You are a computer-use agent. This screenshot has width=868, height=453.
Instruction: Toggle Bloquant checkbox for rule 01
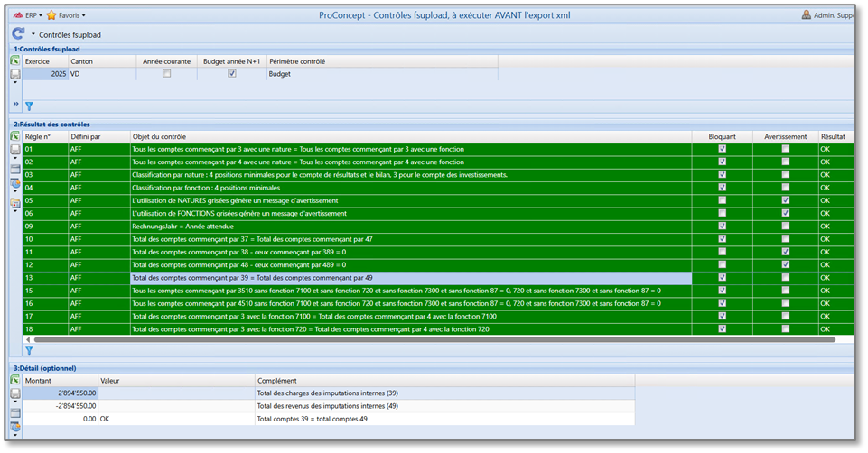(x=720, y=149)
